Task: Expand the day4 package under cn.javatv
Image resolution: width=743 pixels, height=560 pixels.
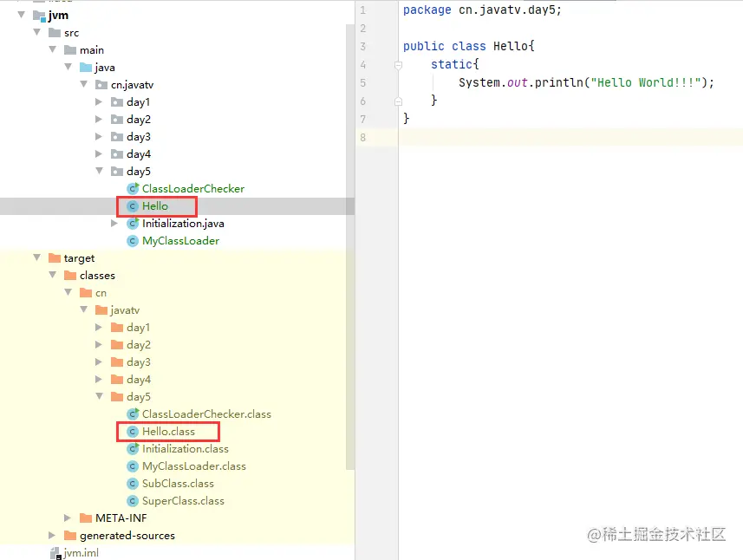Action: pos(99,153)
